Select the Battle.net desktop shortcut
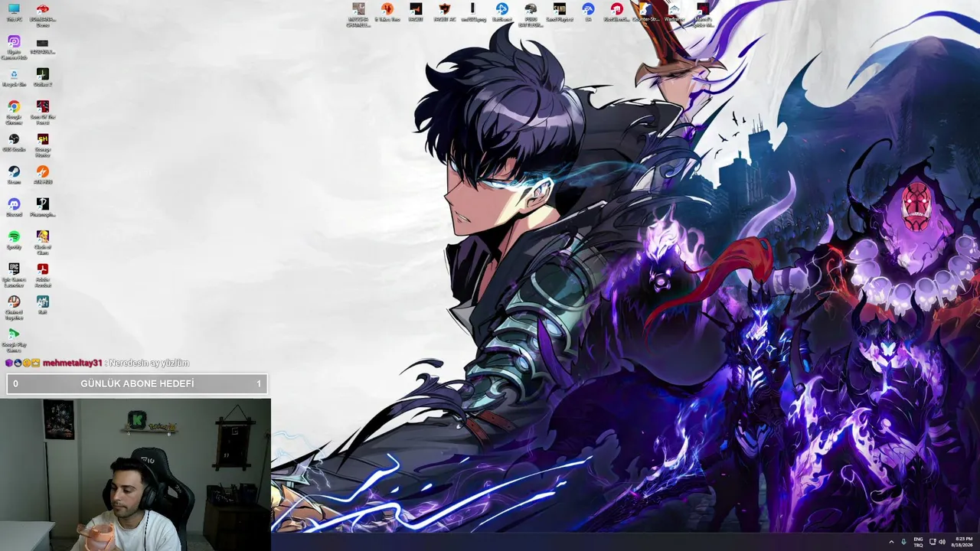This screenshot has width=980, height=551. (x=502, y=12)
